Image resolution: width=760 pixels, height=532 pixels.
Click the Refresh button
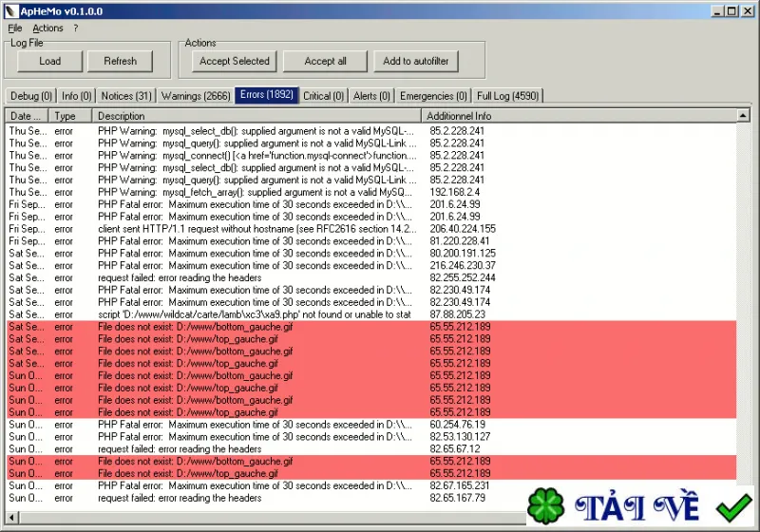pyautogui.click(x=121, y=61)
